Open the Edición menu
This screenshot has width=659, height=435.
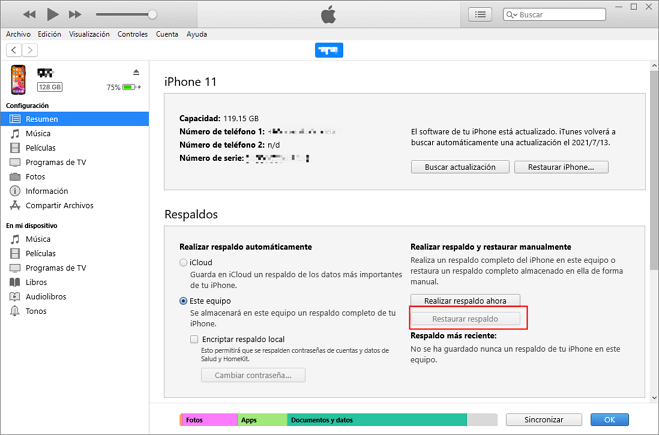click(49, 34)
